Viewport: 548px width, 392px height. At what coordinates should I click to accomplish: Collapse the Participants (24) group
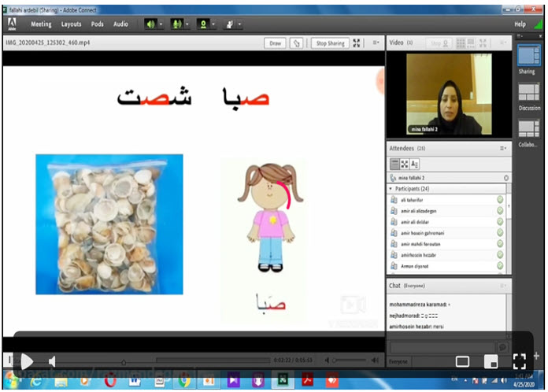coord(391,189)
